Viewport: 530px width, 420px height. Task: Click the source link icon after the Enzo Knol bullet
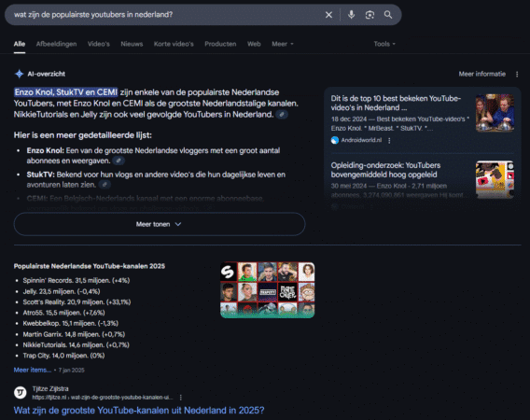[x=119, y=161]
